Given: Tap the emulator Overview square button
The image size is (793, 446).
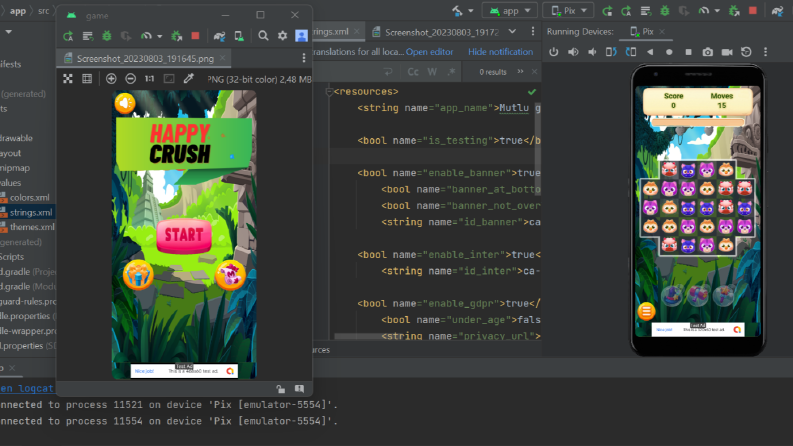Looking at the screenshot, I should (x=688, y=52).
